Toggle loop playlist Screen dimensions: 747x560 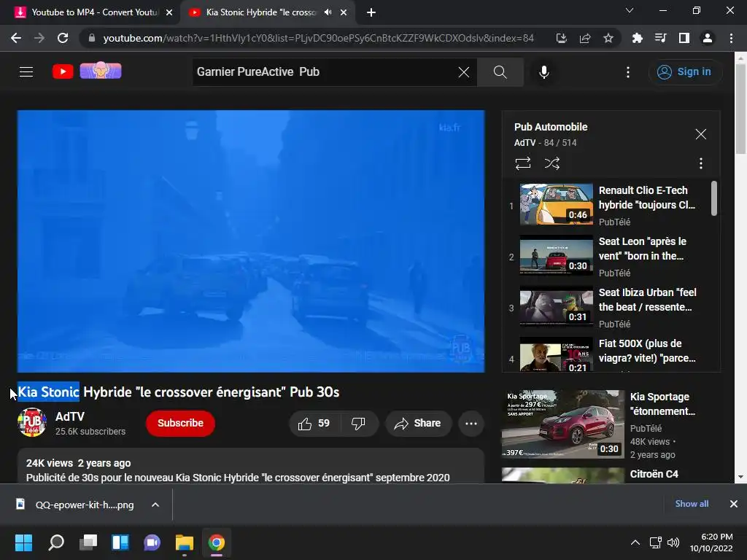522,163
